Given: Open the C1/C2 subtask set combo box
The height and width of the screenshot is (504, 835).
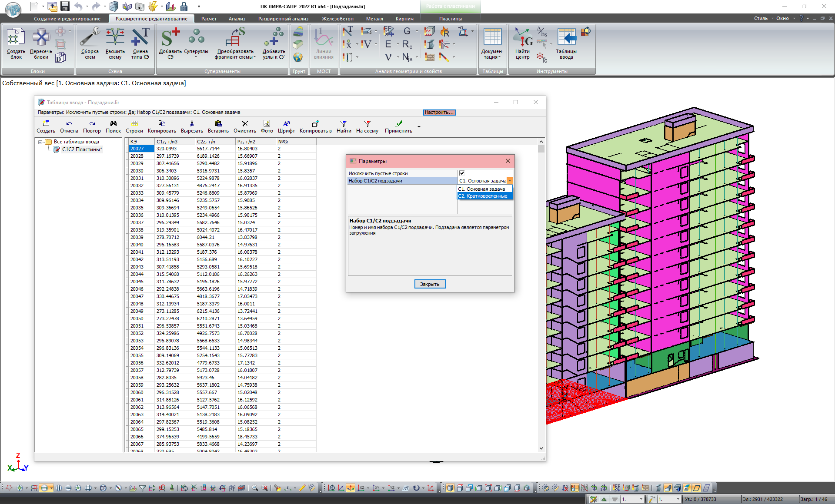Looking at the screenshot, I should coord(510,181).
